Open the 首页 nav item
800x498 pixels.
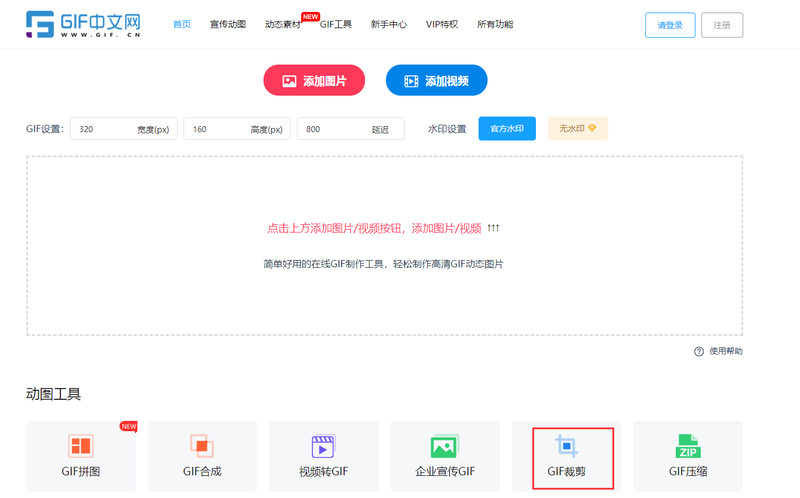click(x=182, y=24)
